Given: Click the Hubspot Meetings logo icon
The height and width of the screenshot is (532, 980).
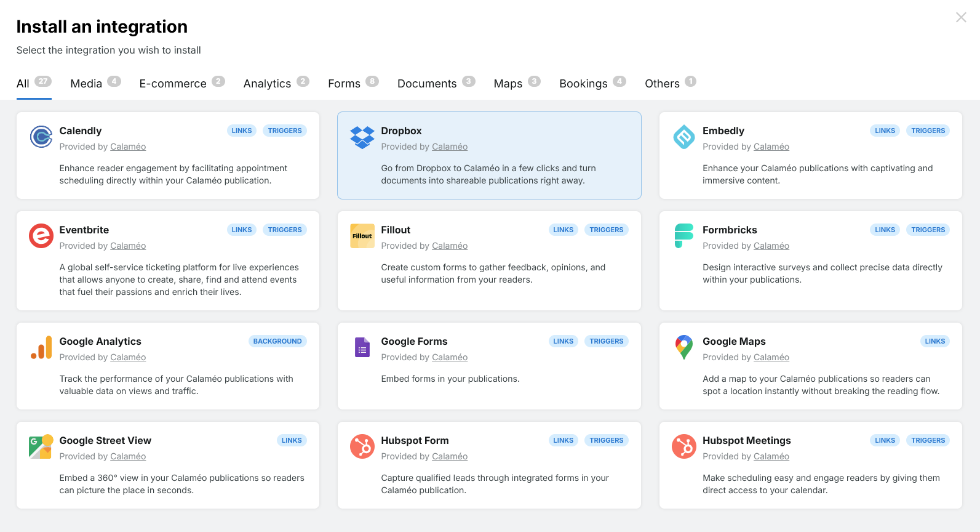Looking at the screenshot, I should point(684,446).
